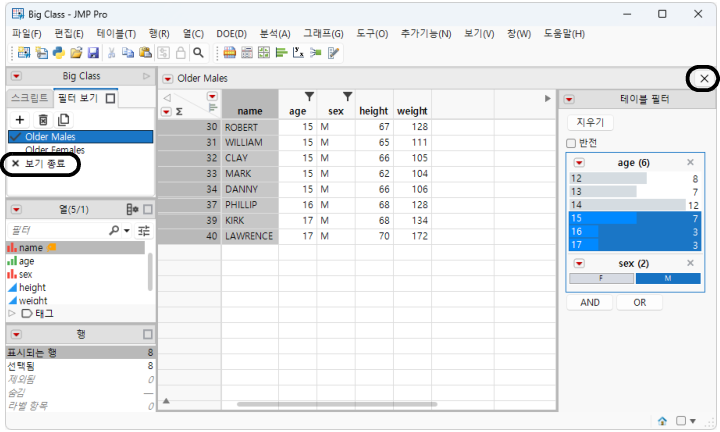720x432 pixels.
Task: Duplicate the filter view with copy icon
Action: click(63, 120)
